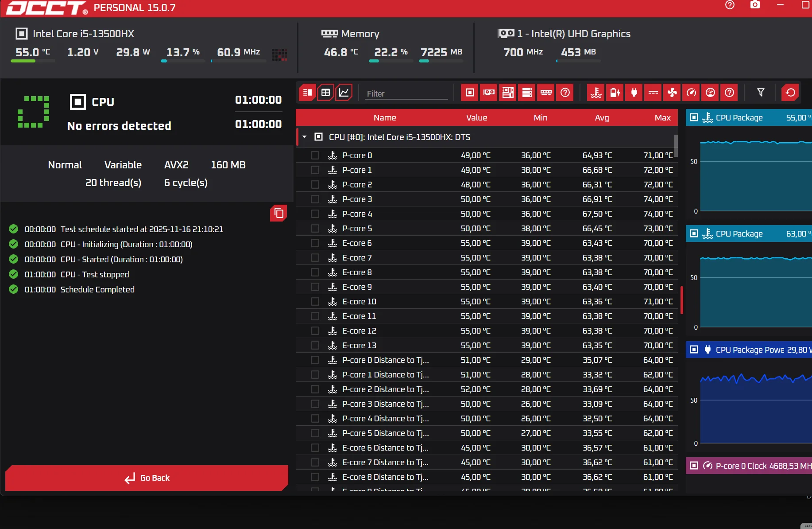
Task: Click the funnel filter icon
Action: pos(761,93)
